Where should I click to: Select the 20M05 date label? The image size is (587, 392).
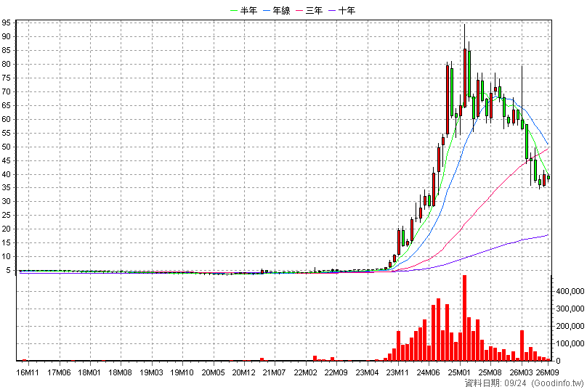[213, 372]
